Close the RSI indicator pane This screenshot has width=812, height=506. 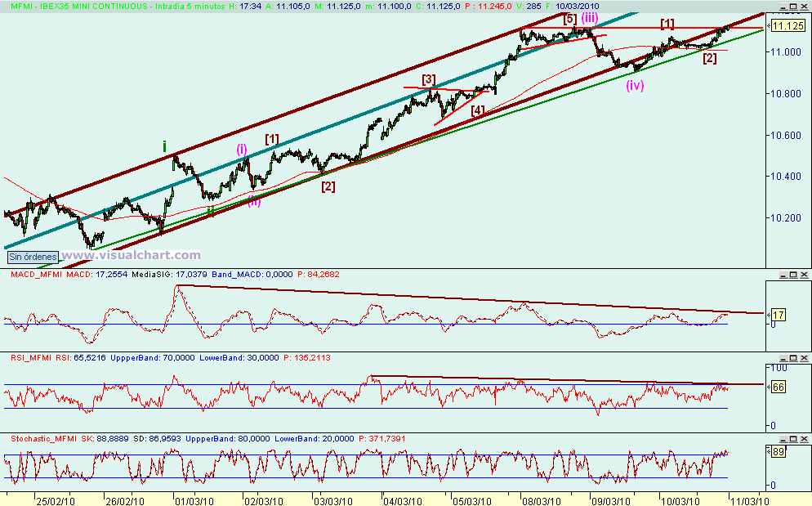(804, 358)
